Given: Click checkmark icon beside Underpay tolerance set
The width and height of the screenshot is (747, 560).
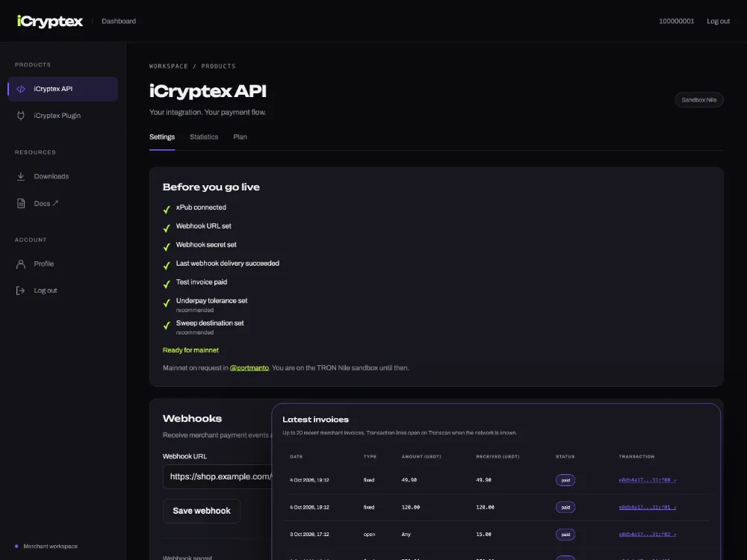Looking at the screenshot, I should tap(167, 303).
